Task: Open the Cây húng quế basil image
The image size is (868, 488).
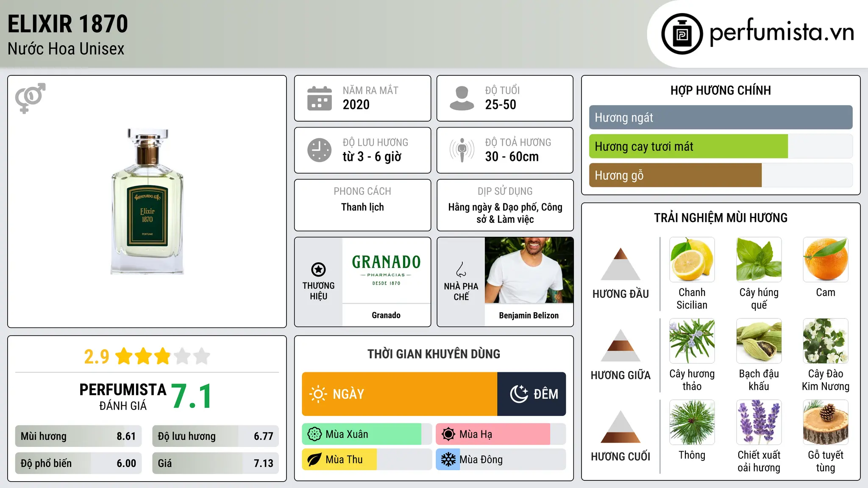Action: pyautogui.click(x=759, y=259)
